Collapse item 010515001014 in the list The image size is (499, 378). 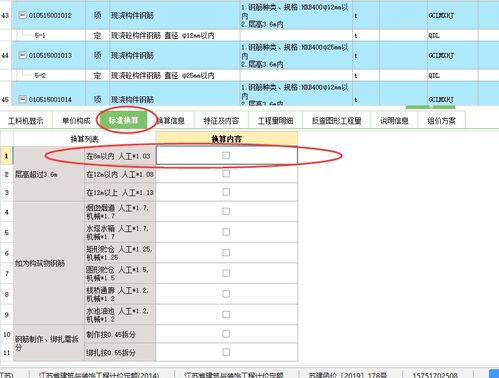pos(22,99)
